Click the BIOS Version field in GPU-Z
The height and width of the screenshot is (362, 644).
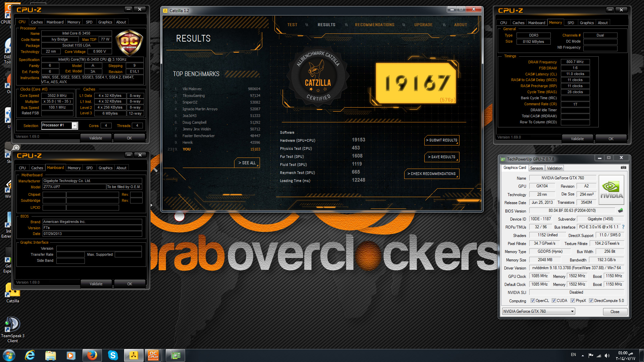(572, 211)
